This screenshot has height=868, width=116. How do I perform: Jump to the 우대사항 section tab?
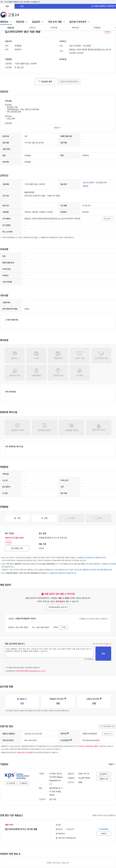54,28
